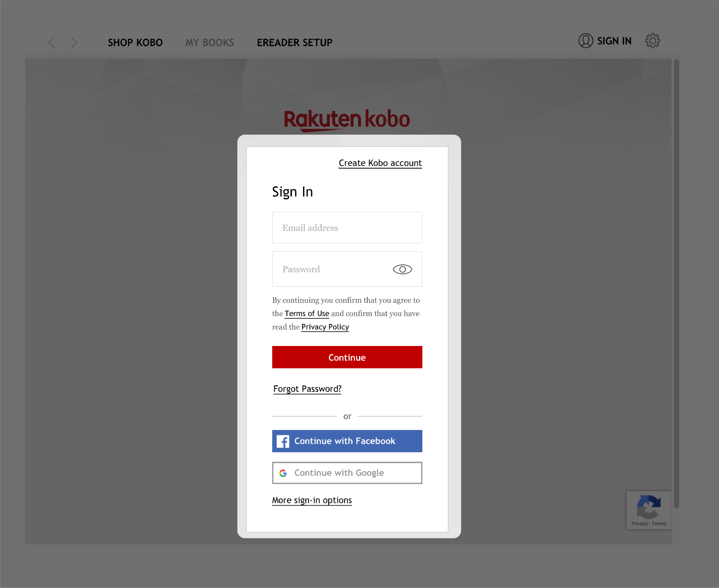Click the Forgot Password link
719x588 pixels.
[307, 389]
